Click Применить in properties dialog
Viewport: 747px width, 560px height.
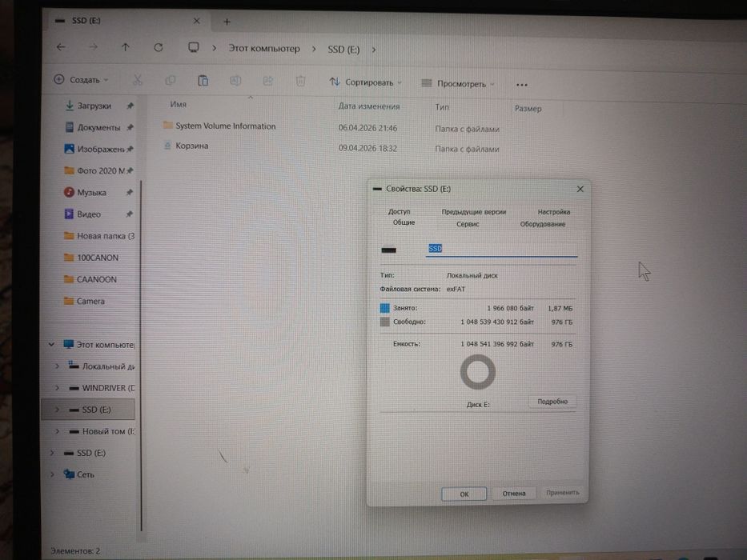coord(563,492)
